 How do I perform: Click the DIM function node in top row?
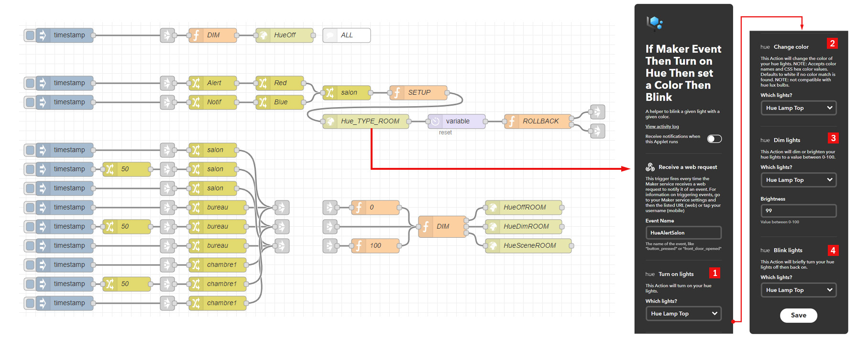213,35
